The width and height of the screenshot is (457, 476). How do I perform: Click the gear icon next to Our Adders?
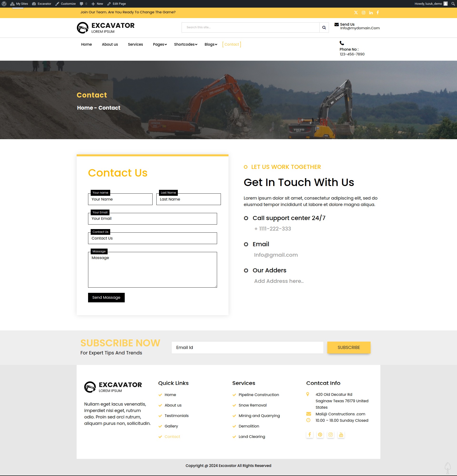click(246, 270)
